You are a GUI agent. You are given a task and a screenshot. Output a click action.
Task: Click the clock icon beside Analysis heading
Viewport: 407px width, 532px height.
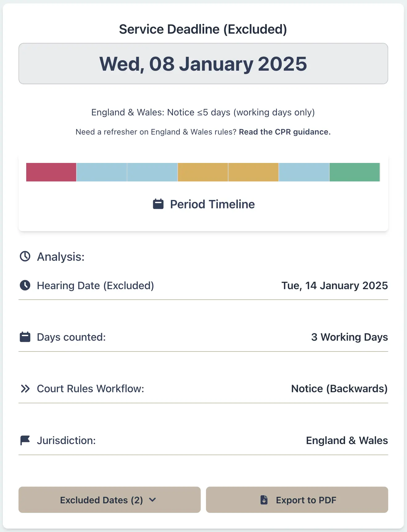pos(26,256)
